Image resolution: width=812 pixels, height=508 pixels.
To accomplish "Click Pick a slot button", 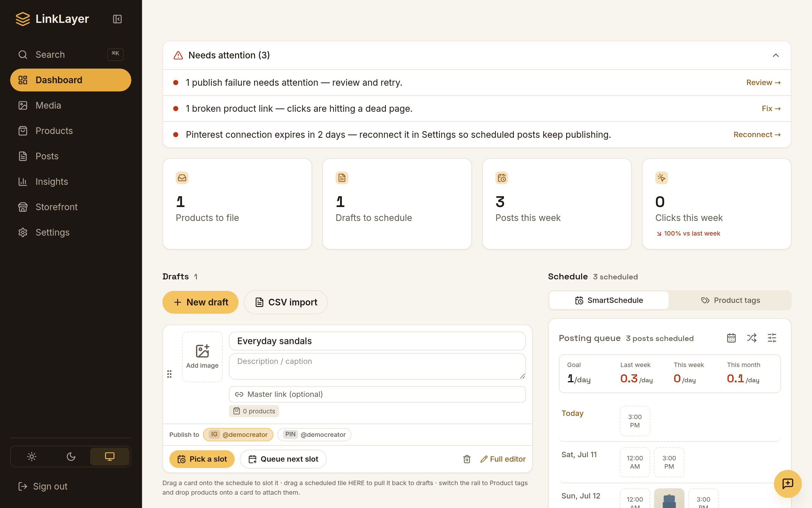I will click(x=202, y=459).
